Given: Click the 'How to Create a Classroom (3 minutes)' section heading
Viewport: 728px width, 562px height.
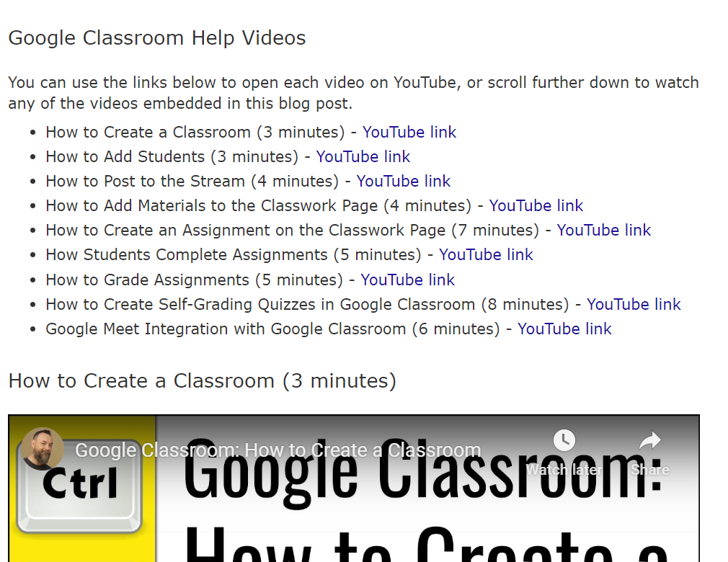Looking at the screenshot, I should 202,381.
